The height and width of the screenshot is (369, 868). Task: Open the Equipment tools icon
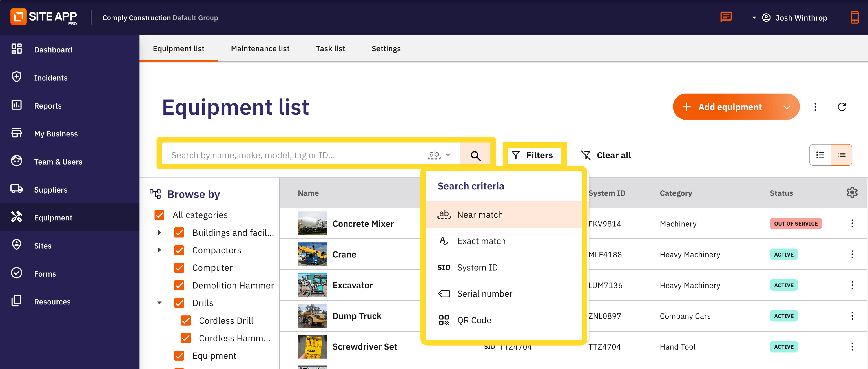click(16, 217)
